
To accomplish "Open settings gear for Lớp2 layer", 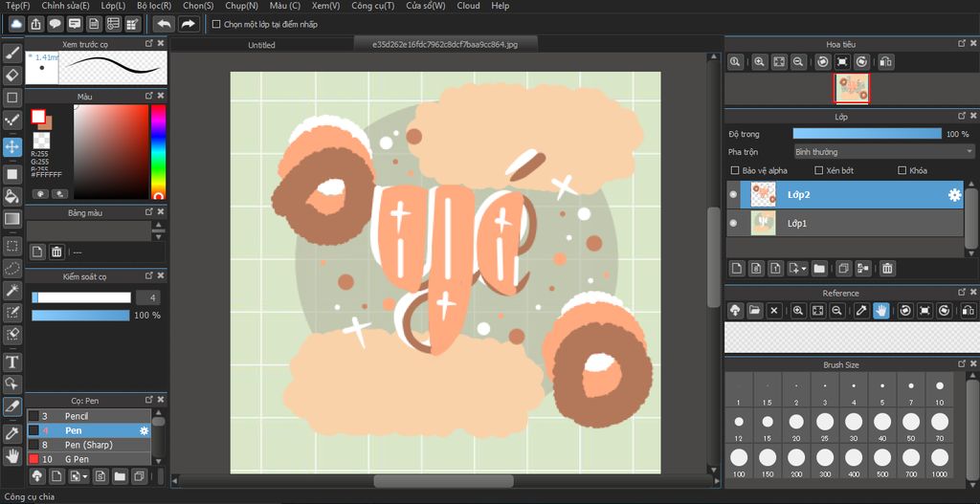I will [954, 195].
